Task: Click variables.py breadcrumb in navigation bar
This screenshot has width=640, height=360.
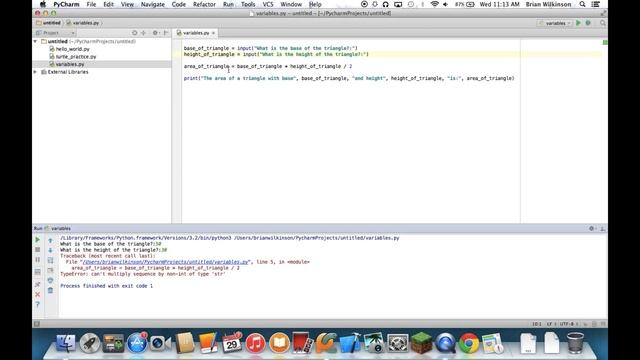Action: click(x=82, y=23)
